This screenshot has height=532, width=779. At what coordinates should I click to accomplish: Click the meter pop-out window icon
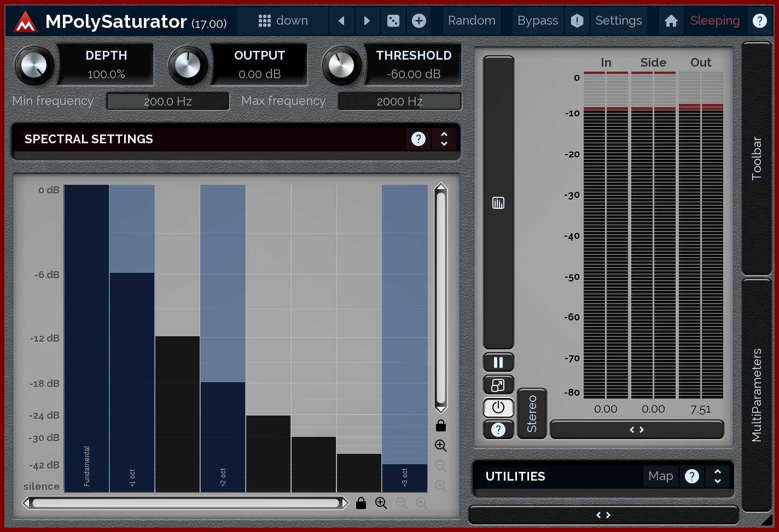click(498, 385)
